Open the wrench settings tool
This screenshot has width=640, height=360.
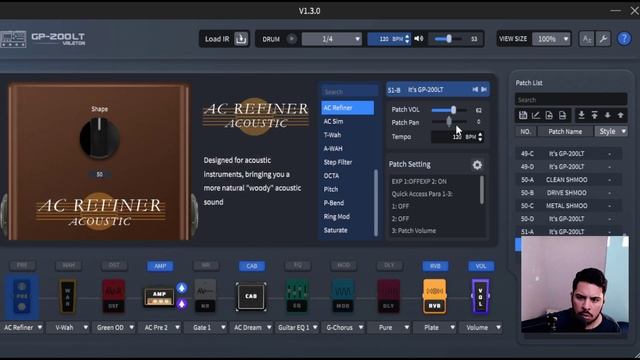[603, 39]
